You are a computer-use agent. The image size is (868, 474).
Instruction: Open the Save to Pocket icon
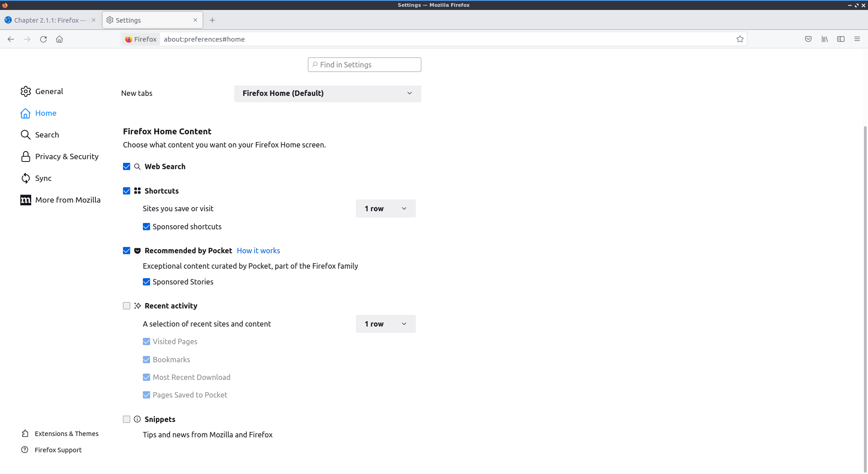point(808,39)
